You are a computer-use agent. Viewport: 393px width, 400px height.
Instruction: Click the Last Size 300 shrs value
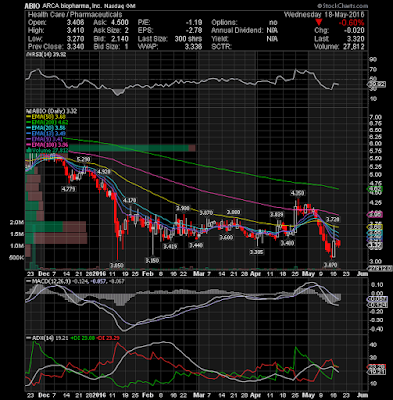(188, 39)
